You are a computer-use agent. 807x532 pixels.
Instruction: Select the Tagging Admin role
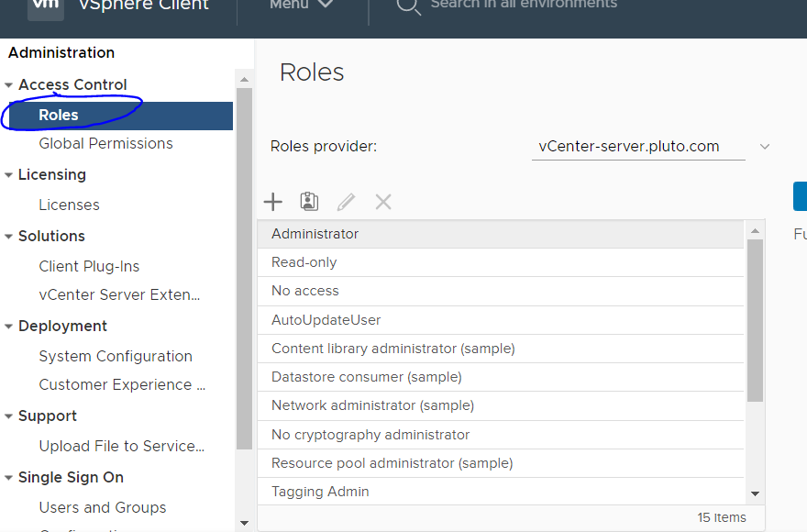coord(320,492)
